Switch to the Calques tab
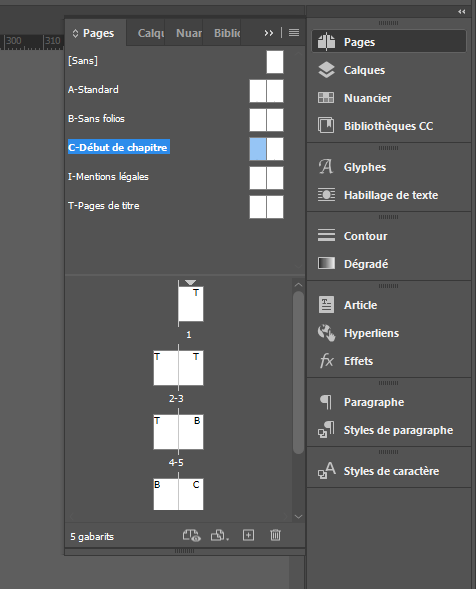The image size is (476, 589). pyautogui.click(x=150, y=33)
